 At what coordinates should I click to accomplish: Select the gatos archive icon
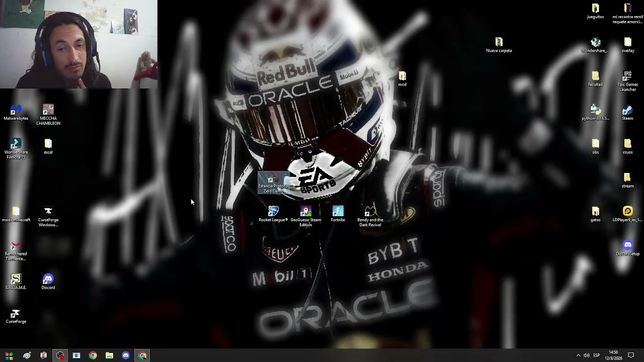tap(596, 214)
